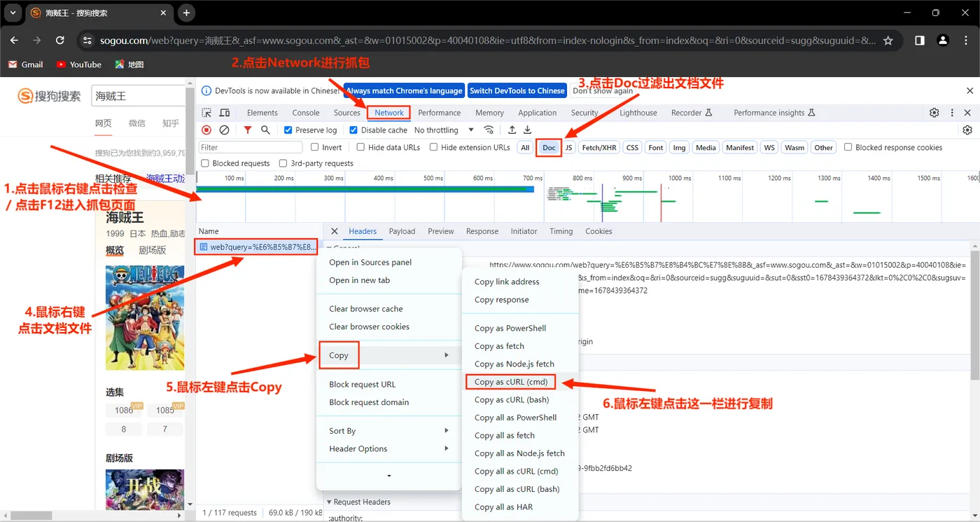
Task: Click Always match Chrome's language button
Action: click(404, 91)
